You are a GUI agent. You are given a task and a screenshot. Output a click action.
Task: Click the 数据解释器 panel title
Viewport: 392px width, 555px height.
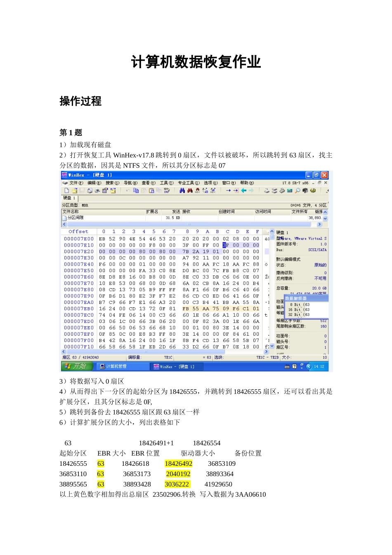[296, 298]
